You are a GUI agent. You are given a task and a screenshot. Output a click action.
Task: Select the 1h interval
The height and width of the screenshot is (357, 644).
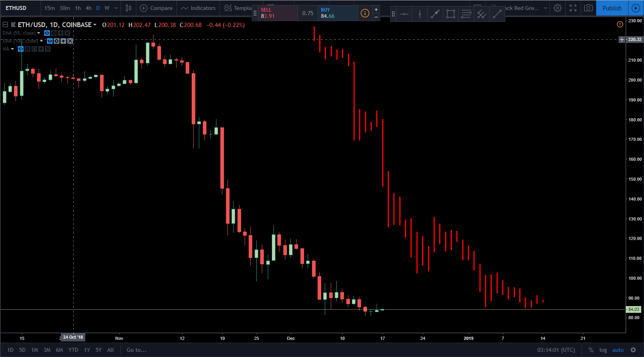point(78,8)
